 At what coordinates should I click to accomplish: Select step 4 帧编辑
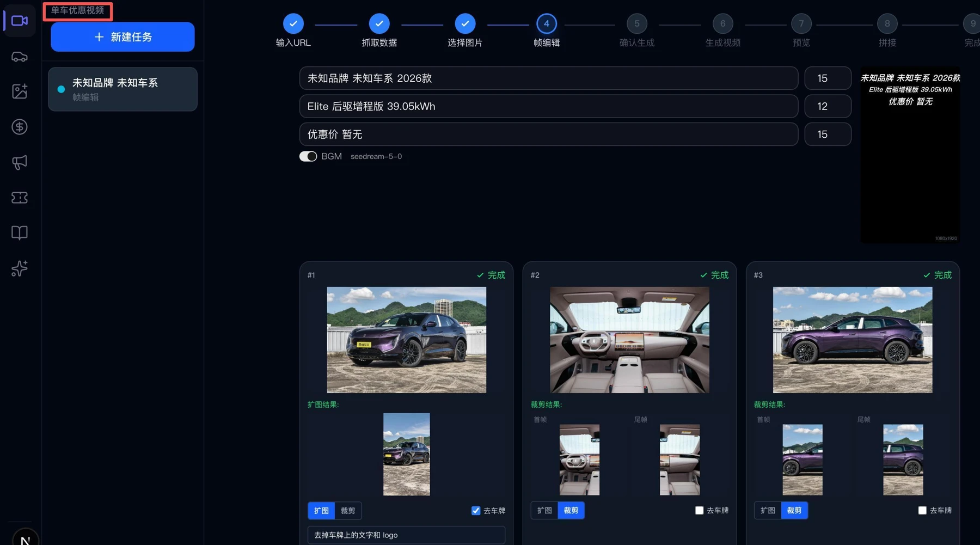pyautogui.click(x=547, y=30)
